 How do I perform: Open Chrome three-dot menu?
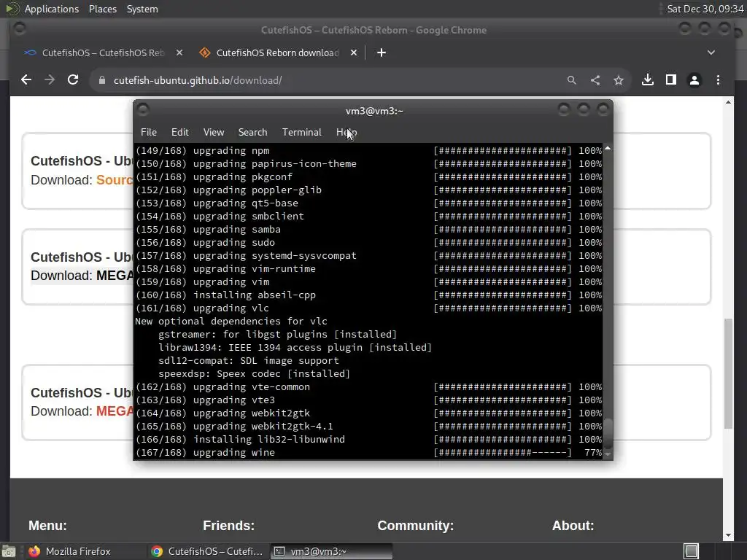click(718, 80)
